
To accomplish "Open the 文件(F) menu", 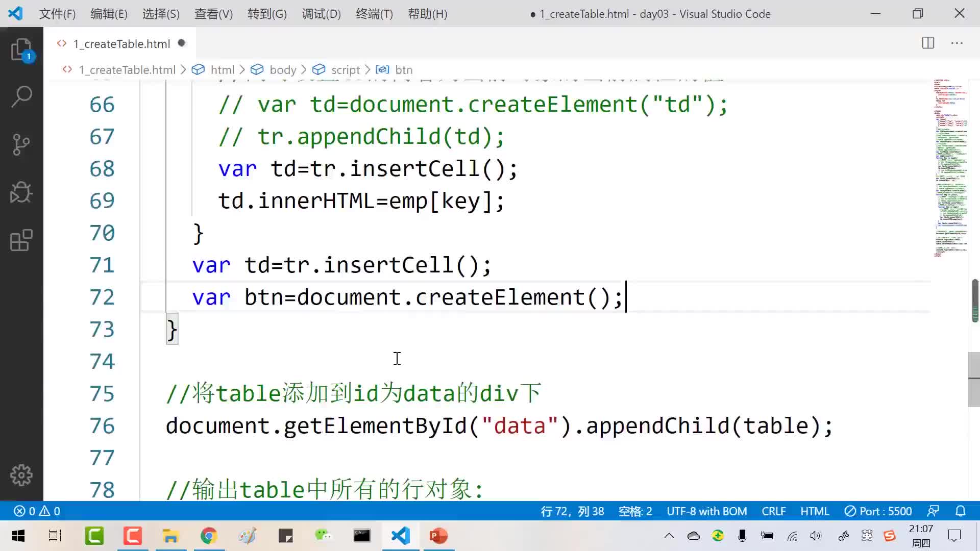I will pyautogui.click(x=57, y=14).
